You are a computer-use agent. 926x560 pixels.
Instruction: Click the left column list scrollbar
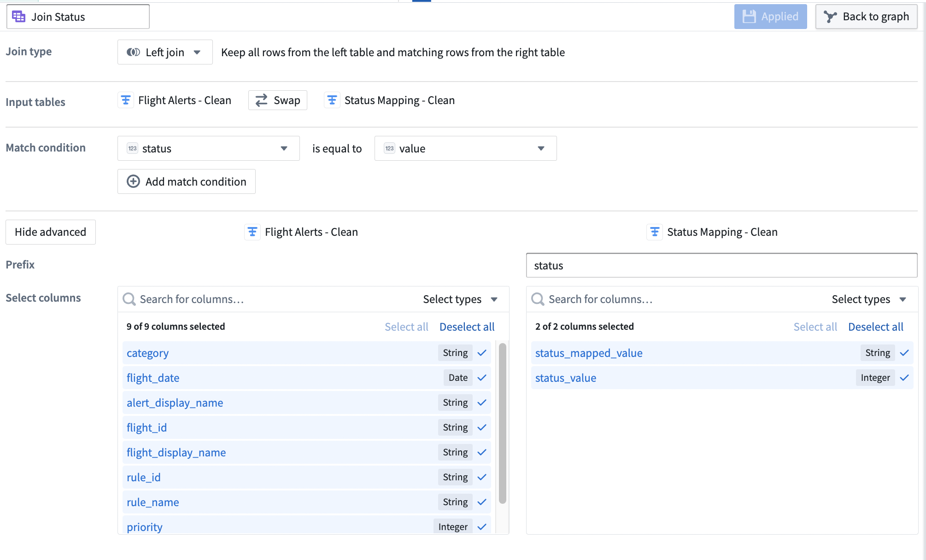coord(503,424)
